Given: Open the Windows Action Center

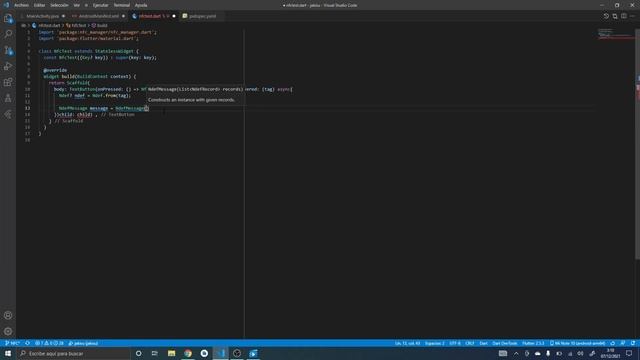Looking at the screenshot, I should pos(629,353).
